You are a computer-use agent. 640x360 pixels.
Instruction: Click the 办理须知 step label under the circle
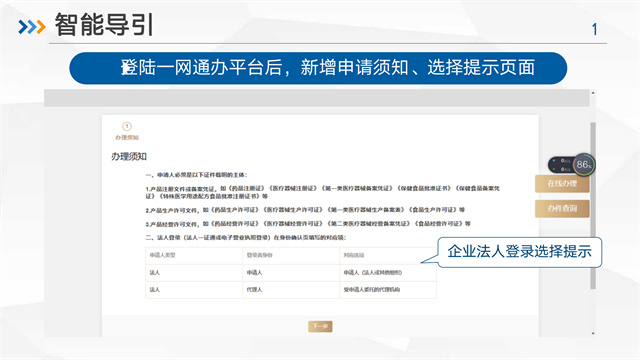tap(127, 138)
